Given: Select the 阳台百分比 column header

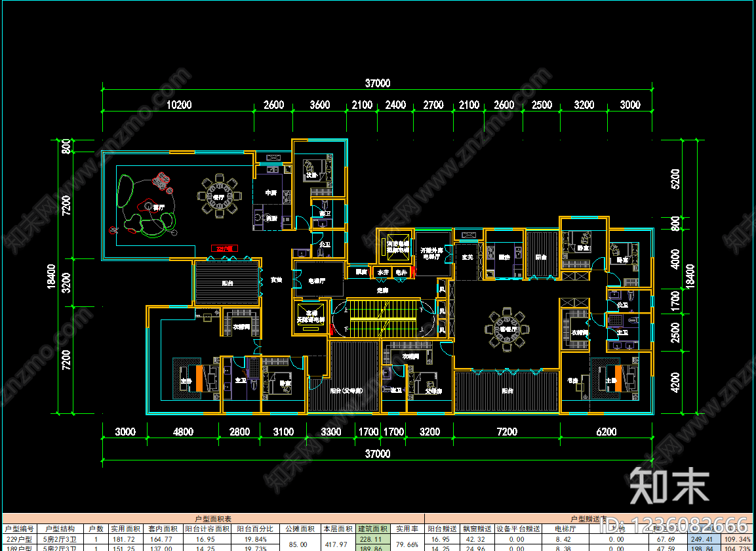Looking at the screenshot, I should 255,529.
